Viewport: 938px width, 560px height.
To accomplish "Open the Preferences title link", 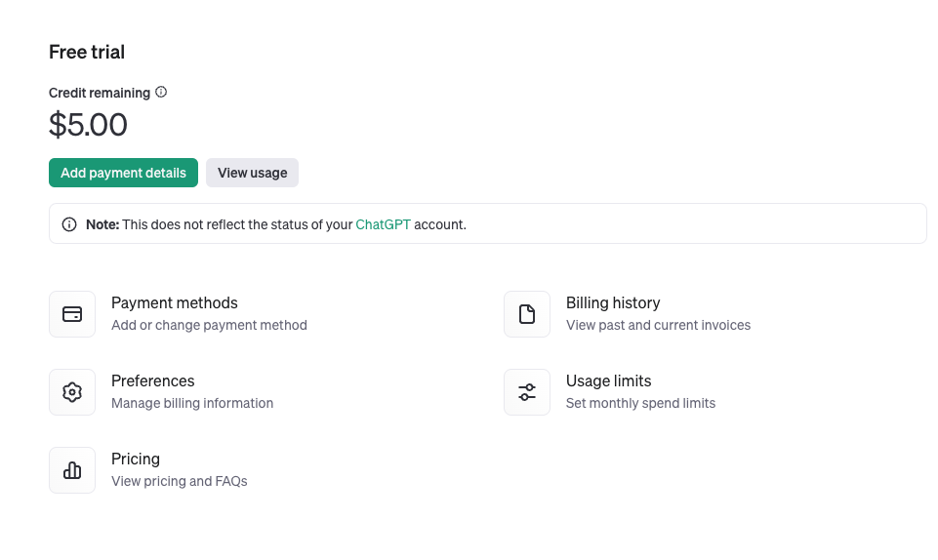I will [x=153, y=381].
